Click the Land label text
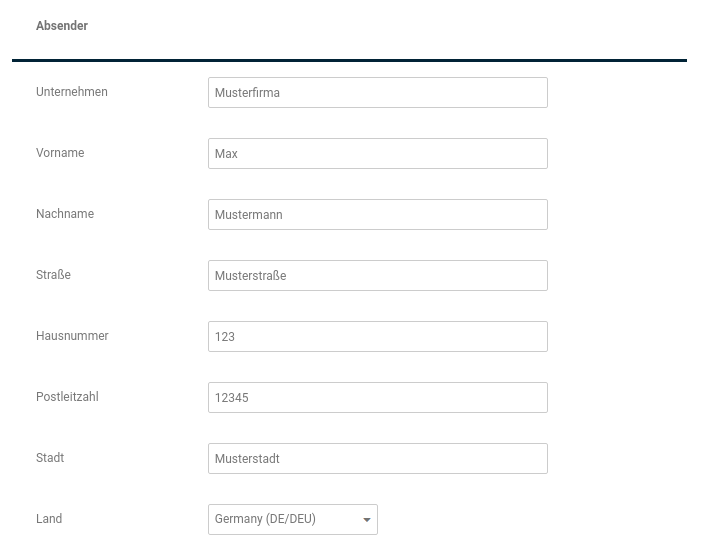Screen dimensions: 701x560 pyautogui.click(x=49, y=519)
